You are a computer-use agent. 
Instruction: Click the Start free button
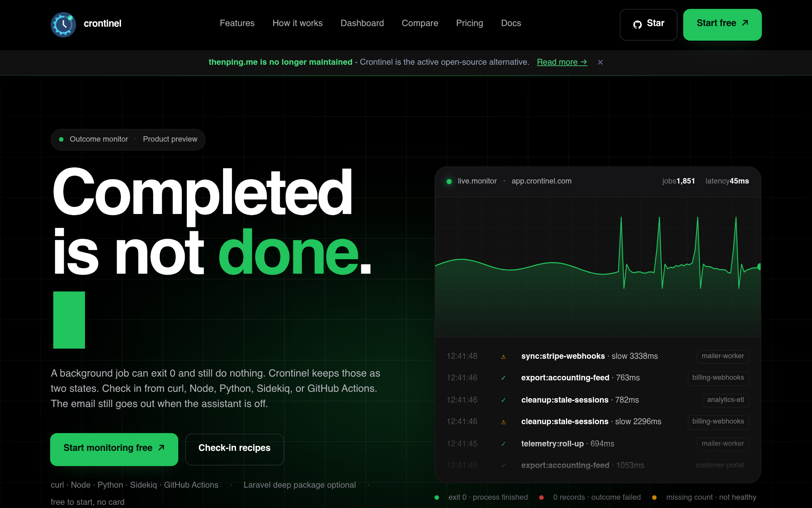(x=722, y=24)
